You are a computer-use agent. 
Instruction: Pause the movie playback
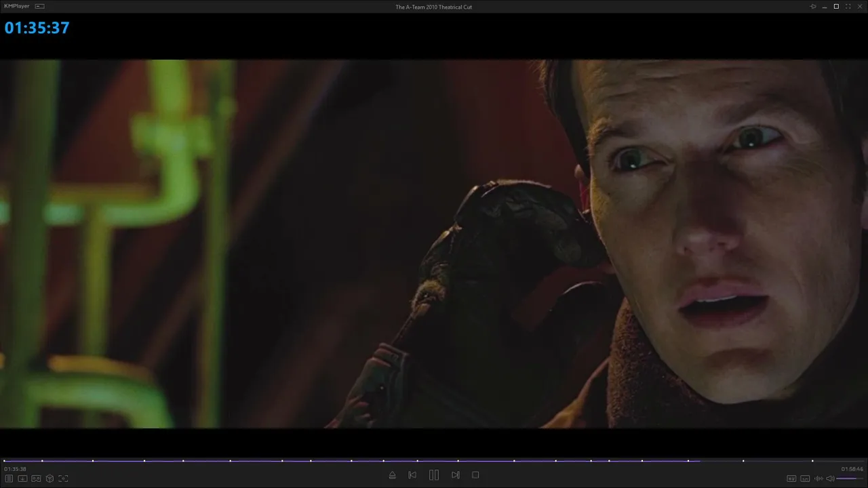coord(434,475)
